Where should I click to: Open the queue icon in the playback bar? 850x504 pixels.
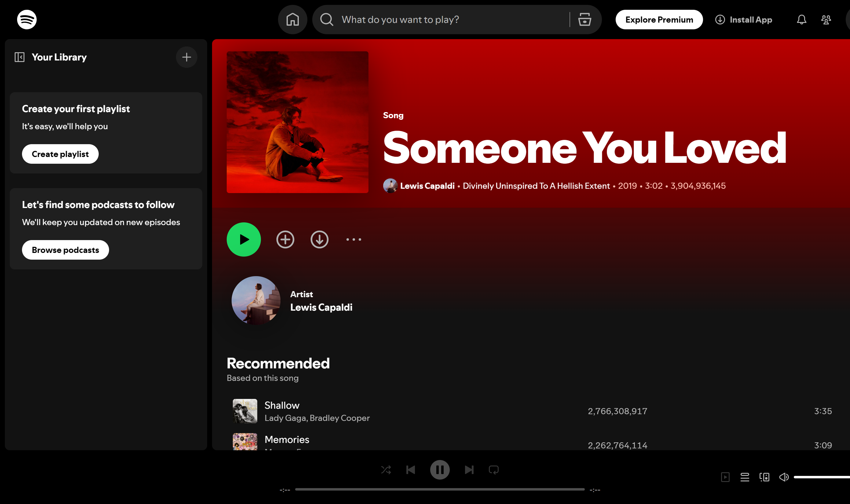point(745,477)
